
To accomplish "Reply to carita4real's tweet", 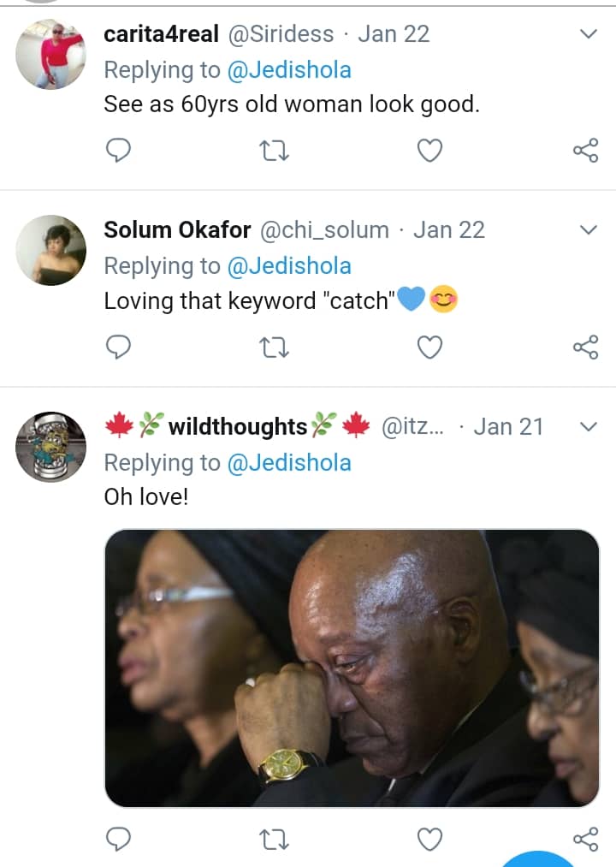I will [118, 151].
